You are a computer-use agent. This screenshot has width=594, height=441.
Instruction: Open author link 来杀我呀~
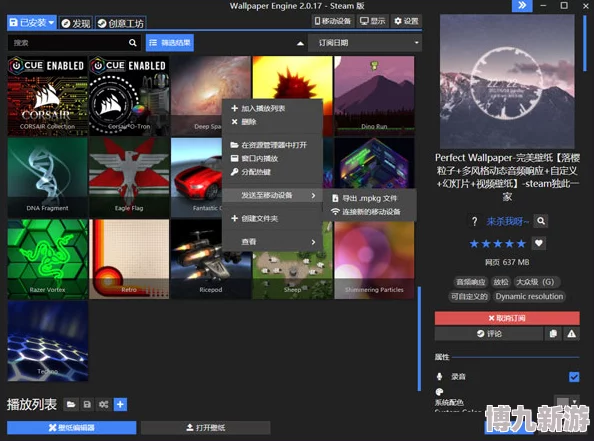click(507, 221)
